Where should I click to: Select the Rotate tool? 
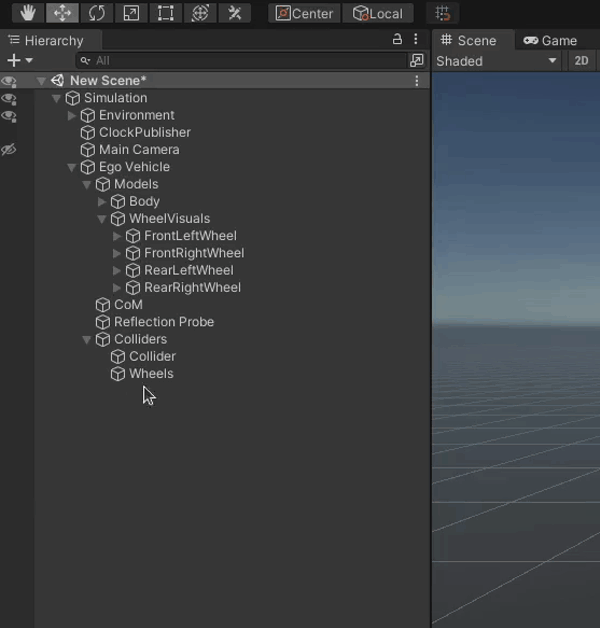click(97, 13)
